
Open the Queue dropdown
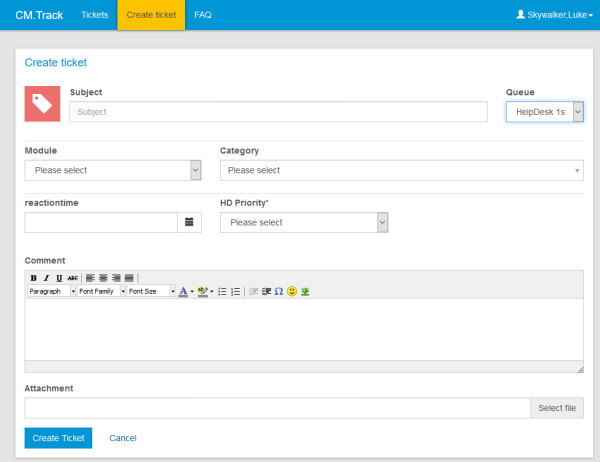coord(545,112)
